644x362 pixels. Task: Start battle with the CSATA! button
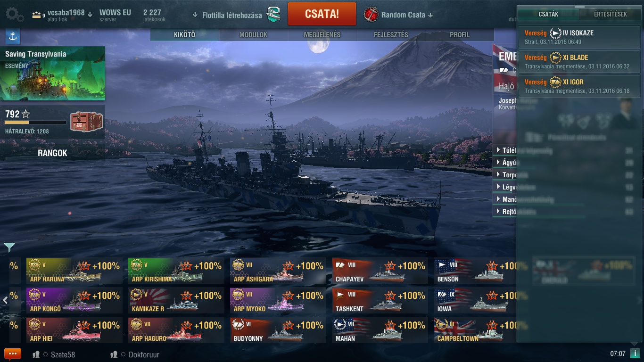322,14
